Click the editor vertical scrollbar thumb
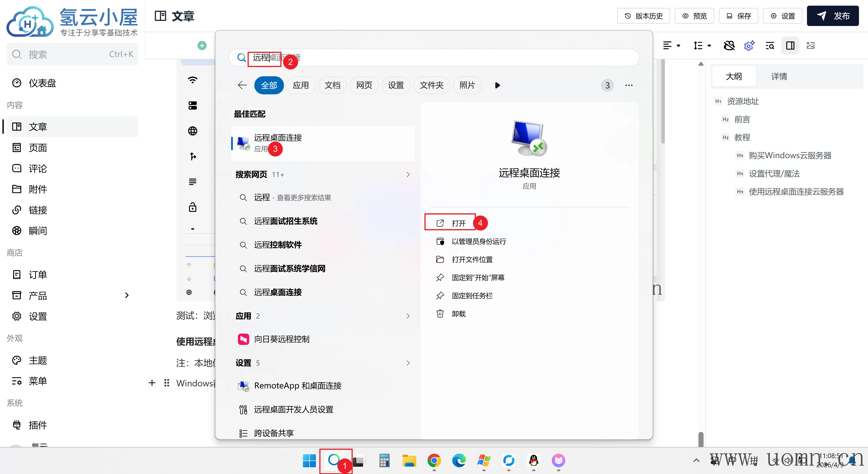868x474 pixels. pyautogui.click(x=701, y=439)
